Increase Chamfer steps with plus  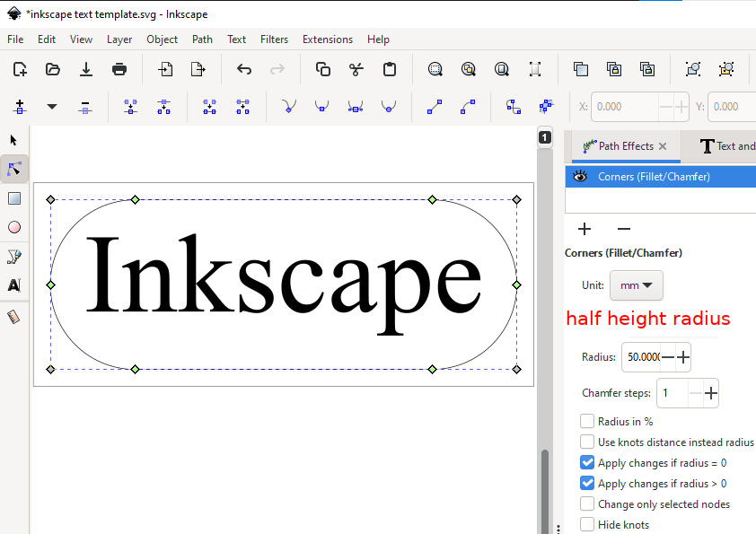tap(711, 393)
